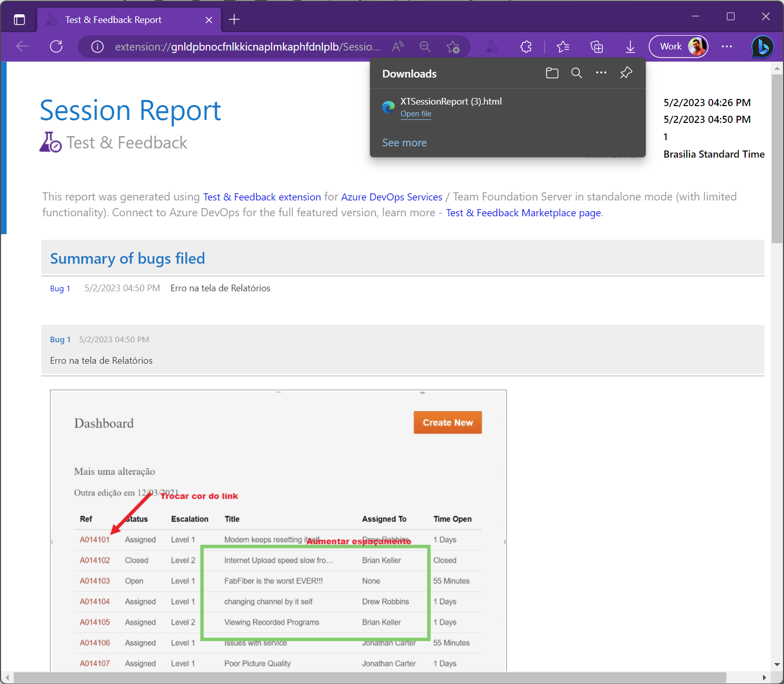The height and width of the screenshot is (684, 784).
Task: Click Open file under XTSessionReport download
Action: pos(415,114)
